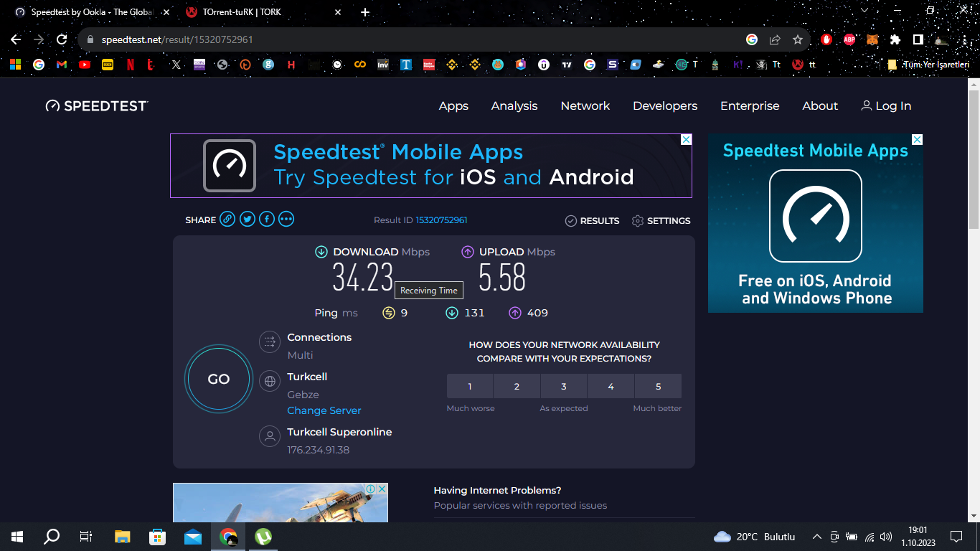The height and width of the screenshot is (551, 980).
Task: Click the RESULTS checkmark button
Action: pos(592,221)
